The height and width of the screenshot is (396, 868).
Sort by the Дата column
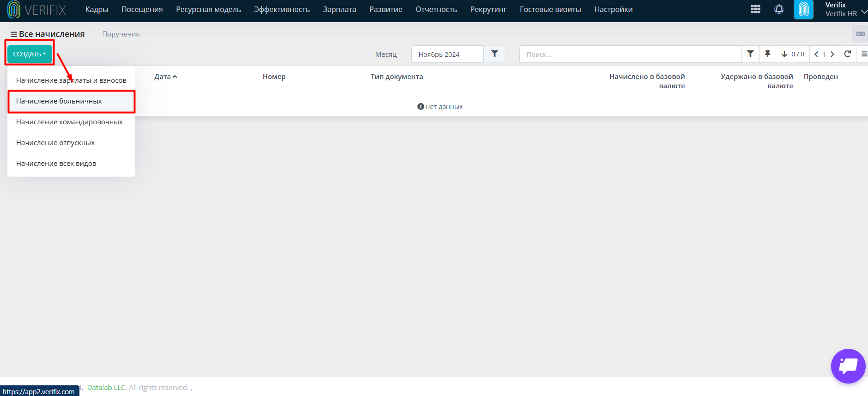(165, 77)
